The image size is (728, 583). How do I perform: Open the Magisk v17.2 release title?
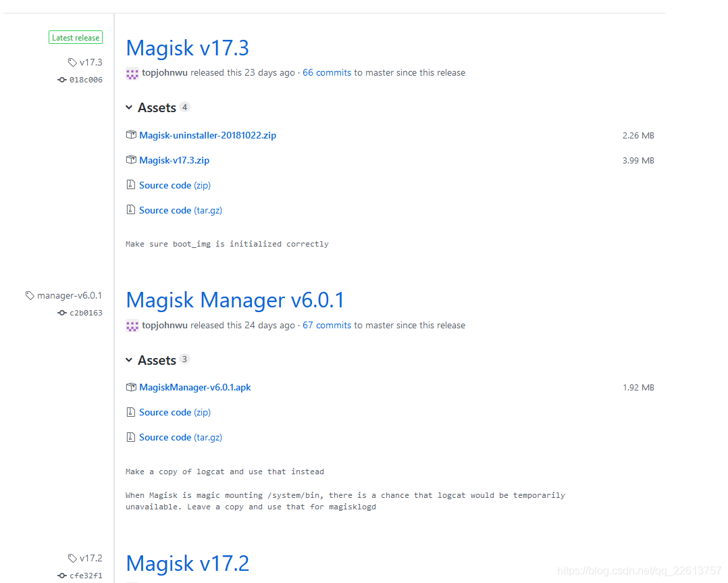(188, 563)
